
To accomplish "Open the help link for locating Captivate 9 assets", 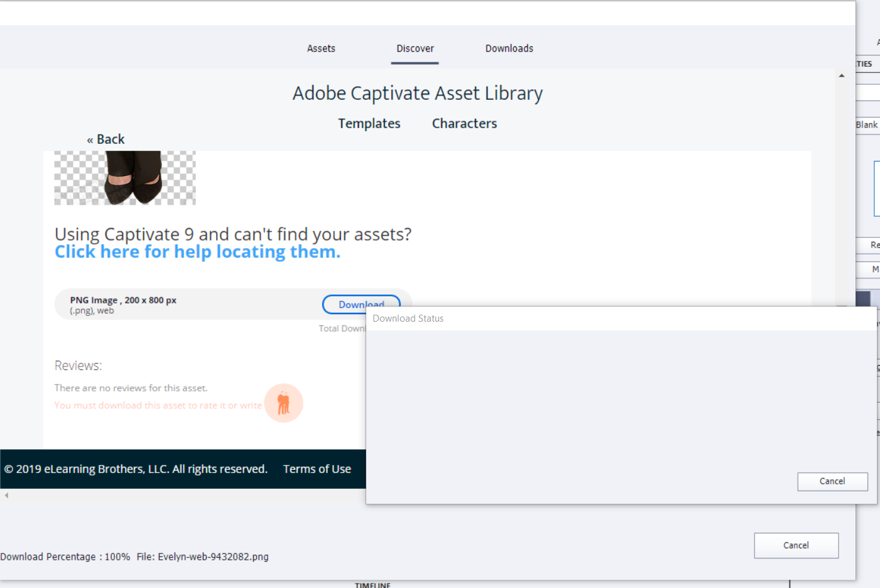I will click(x=197, y=251).
